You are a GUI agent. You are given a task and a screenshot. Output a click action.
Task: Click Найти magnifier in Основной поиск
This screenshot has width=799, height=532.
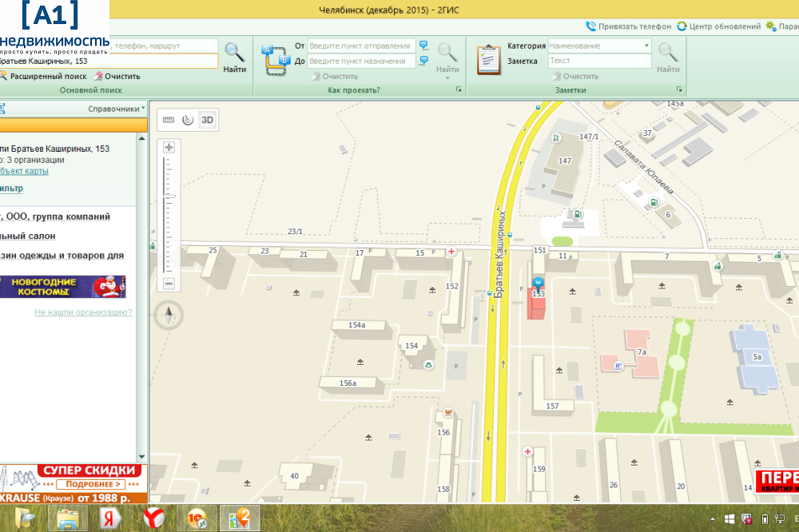tap(234, 58)
